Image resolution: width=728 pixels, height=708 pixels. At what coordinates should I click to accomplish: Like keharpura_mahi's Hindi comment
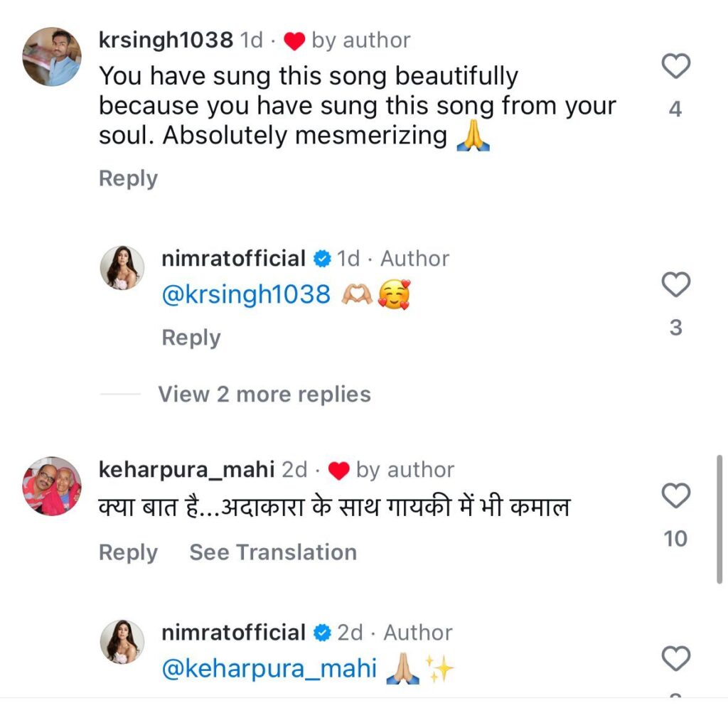[x=675, y=495]
